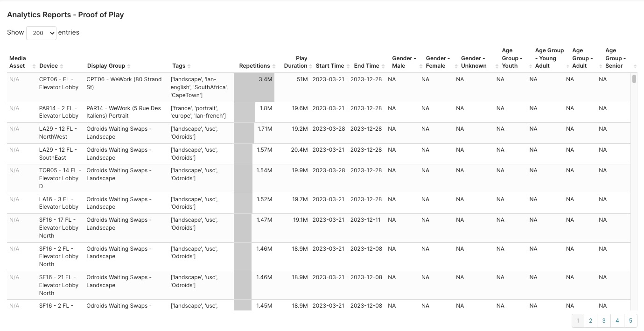
Task: Click the 'Analytics Reports - Proof of Play' heading
Action: [65, 14]
